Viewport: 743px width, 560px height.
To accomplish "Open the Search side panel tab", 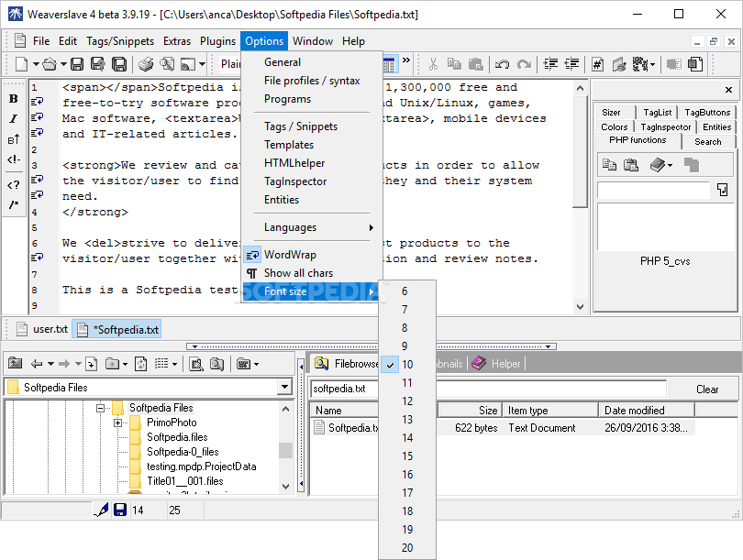I will click(708, 141).
